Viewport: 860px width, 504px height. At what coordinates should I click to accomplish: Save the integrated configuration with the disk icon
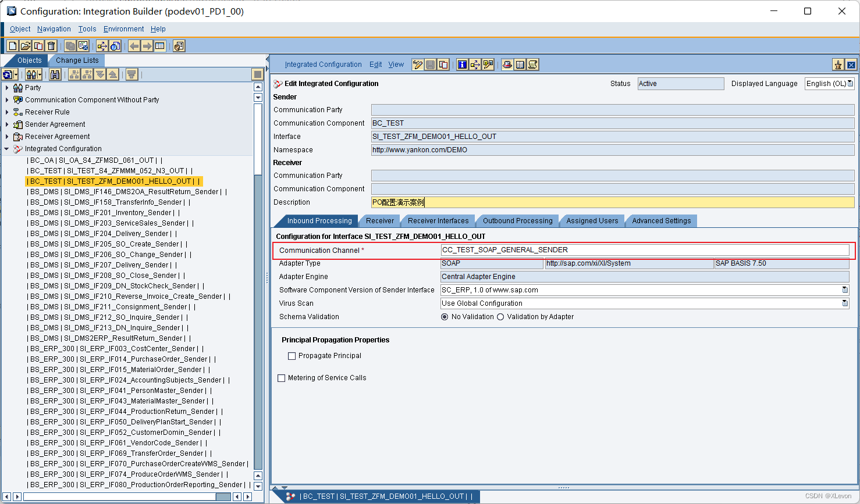[x=431, y=65]
